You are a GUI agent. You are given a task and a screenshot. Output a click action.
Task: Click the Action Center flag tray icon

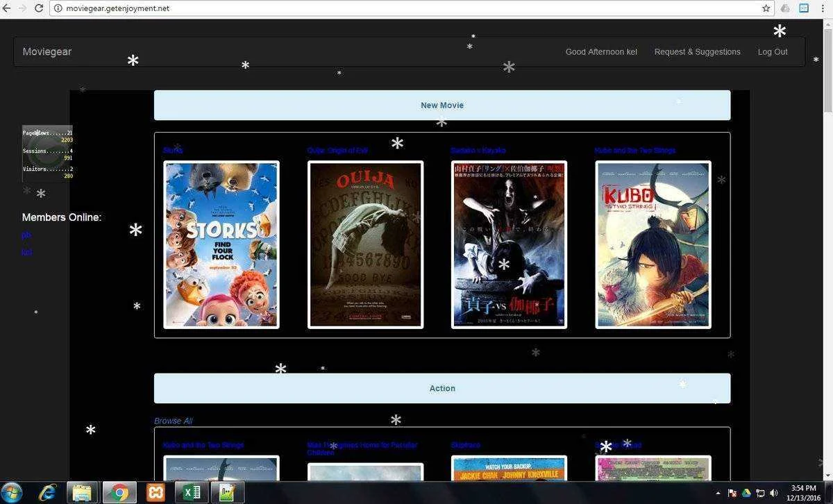(732, 493)
